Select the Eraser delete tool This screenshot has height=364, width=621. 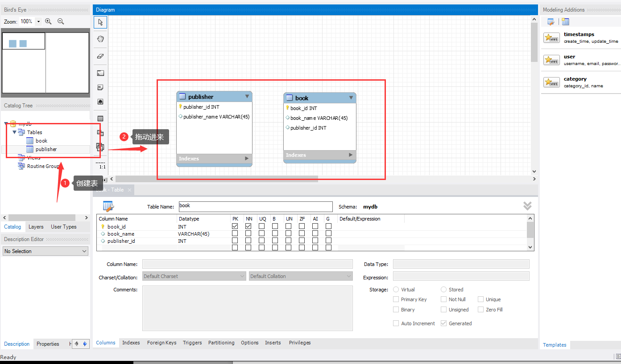[100, 56]
